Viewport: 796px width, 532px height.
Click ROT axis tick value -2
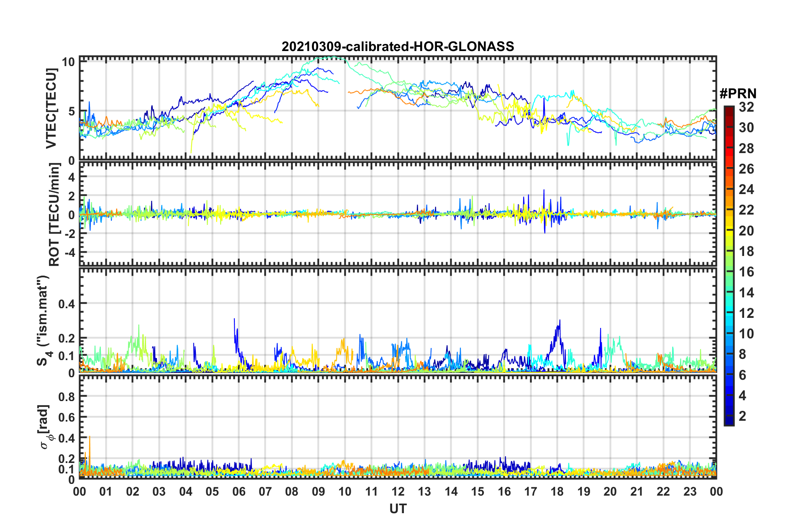pos(69,234)
